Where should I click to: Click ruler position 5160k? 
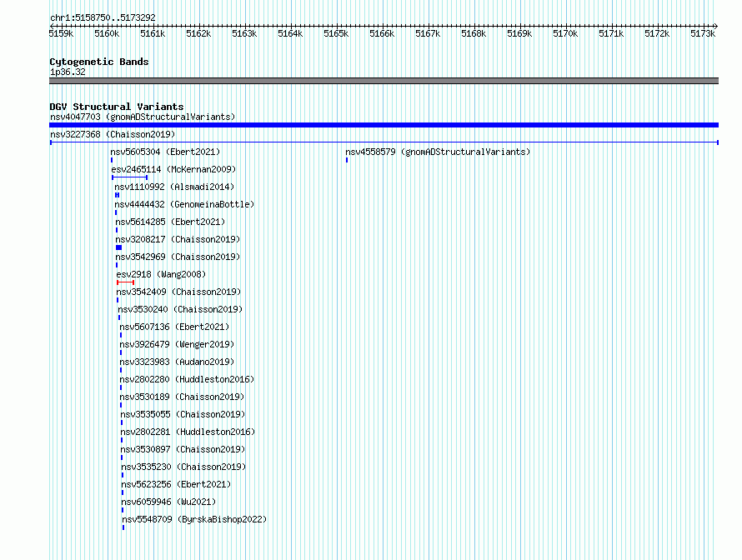point(107,33)
